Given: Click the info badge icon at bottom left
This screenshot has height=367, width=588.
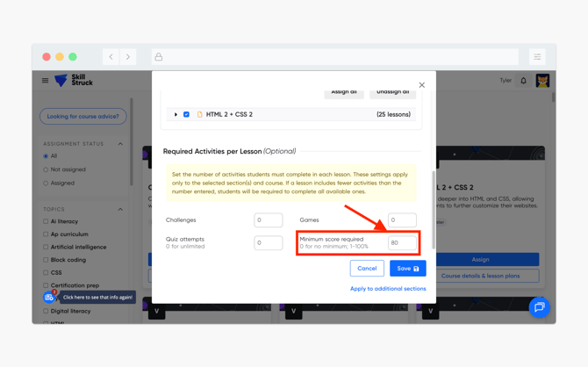Looking at the screenshot, I should click(x=50, y=297).
